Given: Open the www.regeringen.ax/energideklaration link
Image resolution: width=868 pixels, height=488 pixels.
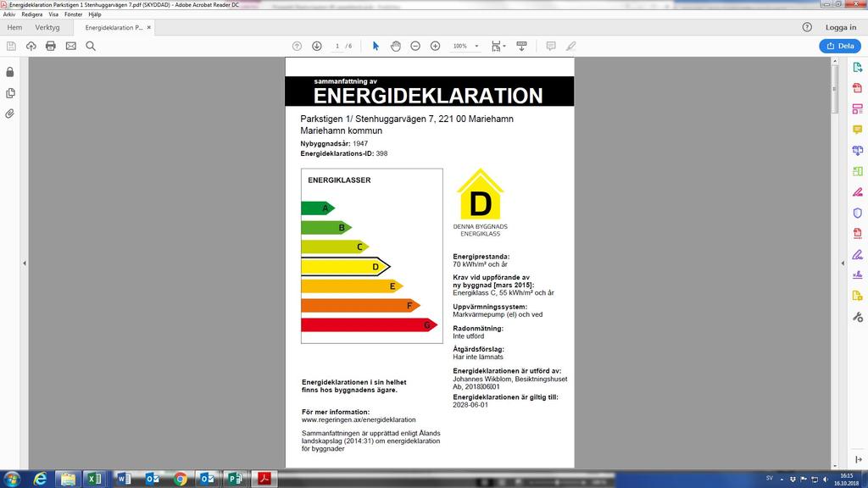Looking at the screenshot, I should [359, 420].
